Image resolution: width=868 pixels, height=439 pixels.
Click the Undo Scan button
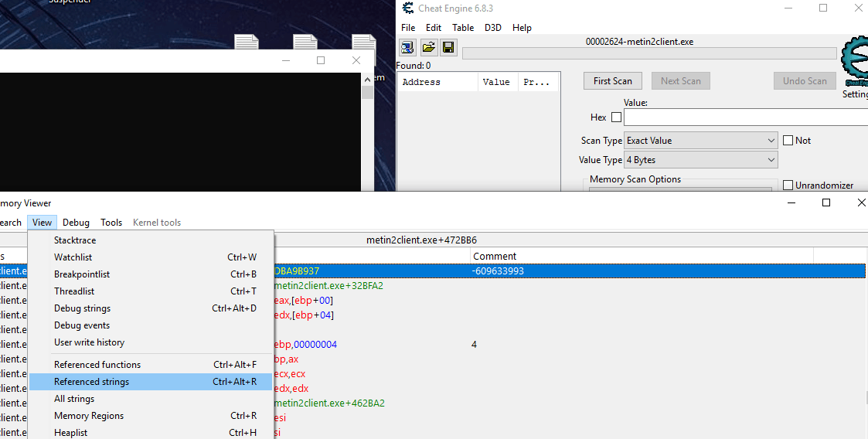tap(805, 81)
